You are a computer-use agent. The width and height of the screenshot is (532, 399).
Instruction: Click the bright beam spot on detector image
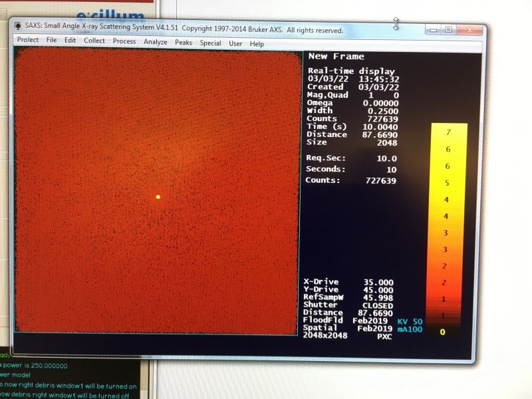(158, 197)
